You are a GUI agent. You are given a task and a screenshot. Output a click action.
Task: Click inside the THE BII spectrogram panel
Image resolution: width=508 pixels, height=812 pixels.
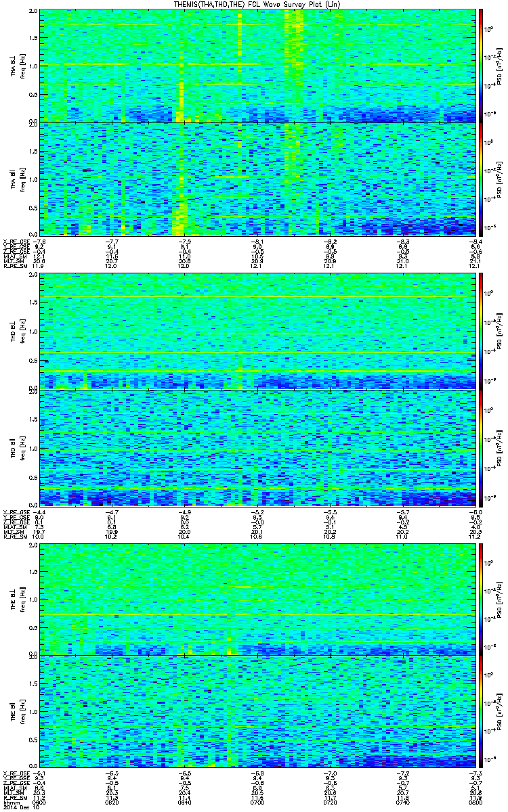(x=258, y=713)
